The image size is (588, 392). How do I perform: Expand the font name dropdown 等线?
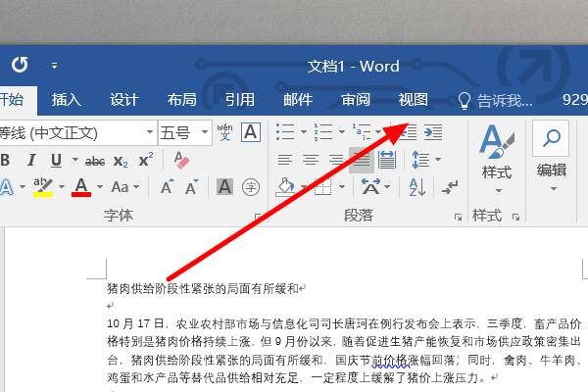[x=150, y=132]
